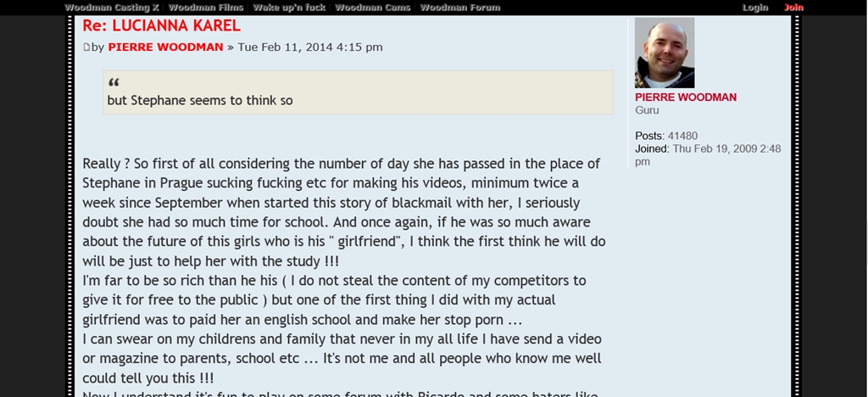Go to Woodman Films in the top bar
This screenshot has width=868, height=397.
coord(206,8)
